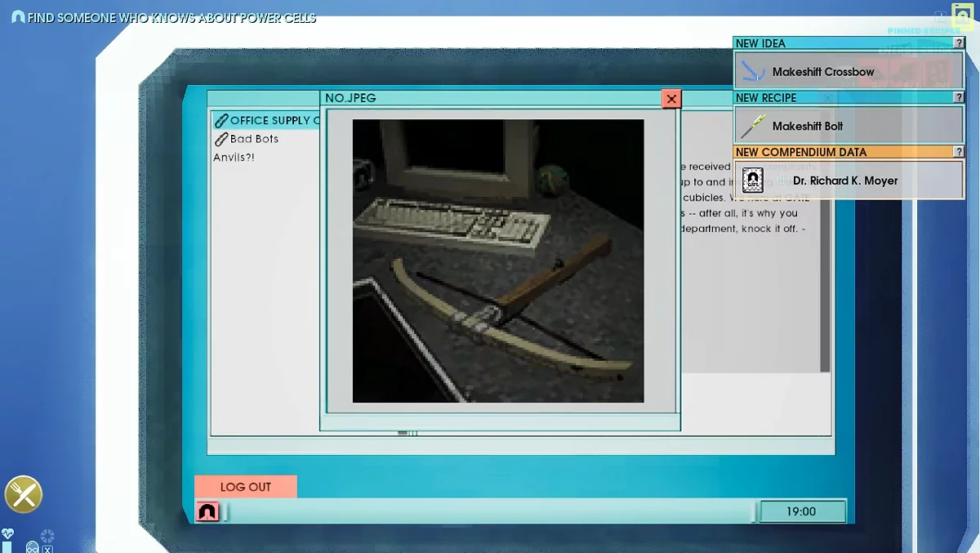This screenshot has height=553, width=980.
Task: Click the question mark on New Idea header
Action: 959,43
